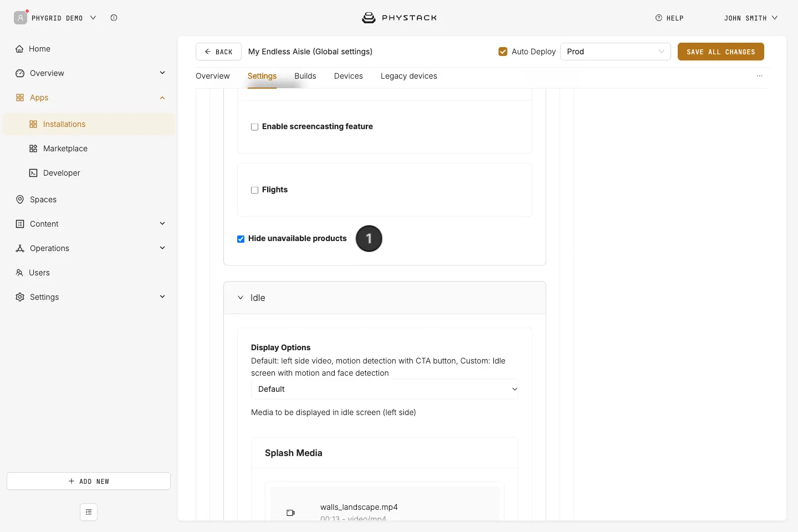Expand the Operations sidebar chevron
This screenshot has width=798, height=532.
(162, 248)
